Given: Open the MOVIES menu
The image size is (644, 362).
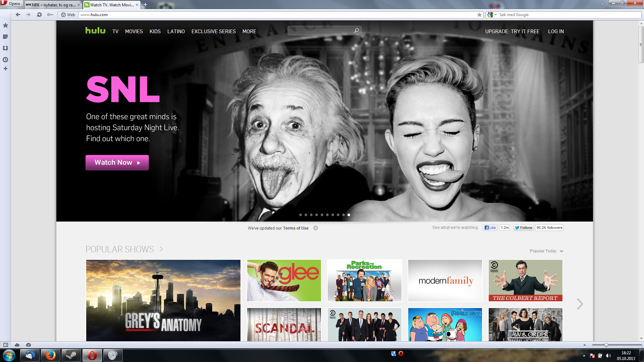Looking at the screenshot, I should (x=134, y=31).
